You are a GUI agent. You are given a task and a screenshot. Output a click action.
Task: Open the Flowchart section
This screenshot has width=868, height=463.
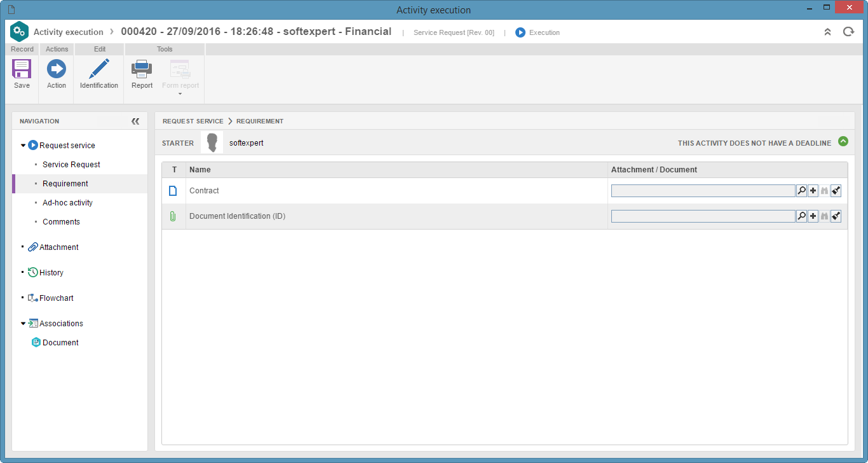[x=57, y=298]
